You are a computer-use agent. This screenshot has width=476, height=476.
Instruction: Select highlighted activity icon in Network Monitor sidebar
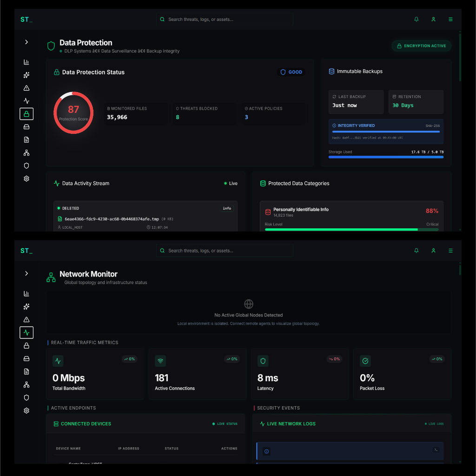pos(26,332)
